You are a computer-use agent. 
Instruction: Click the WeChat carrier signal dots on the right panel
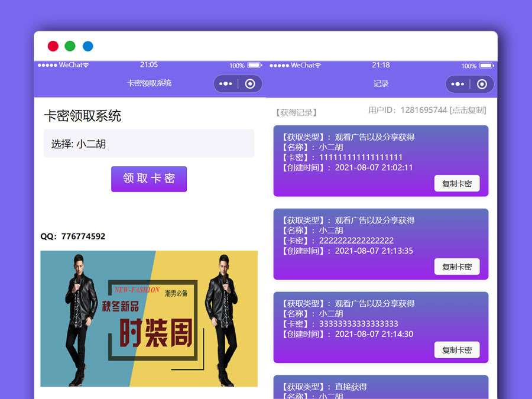pyautogui.click(x=279, y=65)
